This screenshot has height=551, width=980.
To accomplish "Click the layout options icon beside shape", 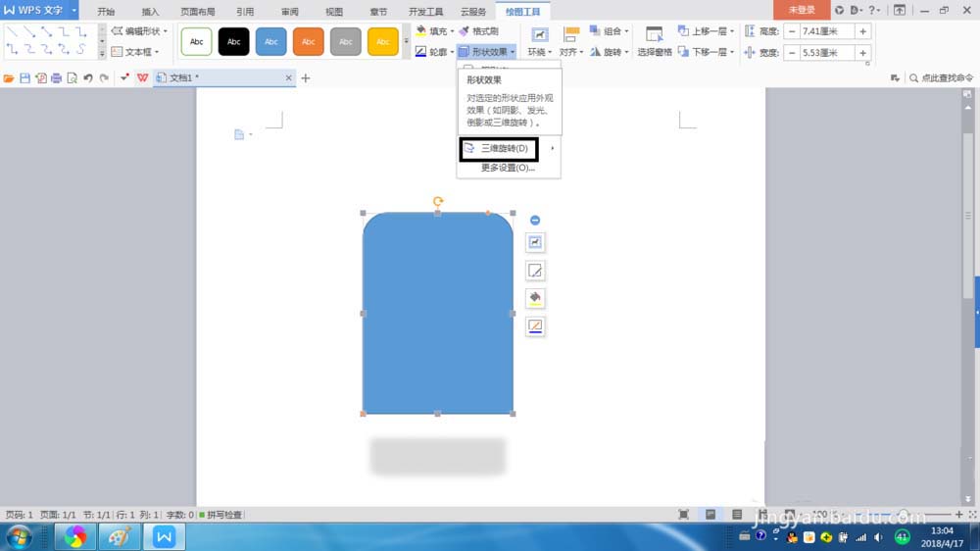I will click(x=535, y=243).
